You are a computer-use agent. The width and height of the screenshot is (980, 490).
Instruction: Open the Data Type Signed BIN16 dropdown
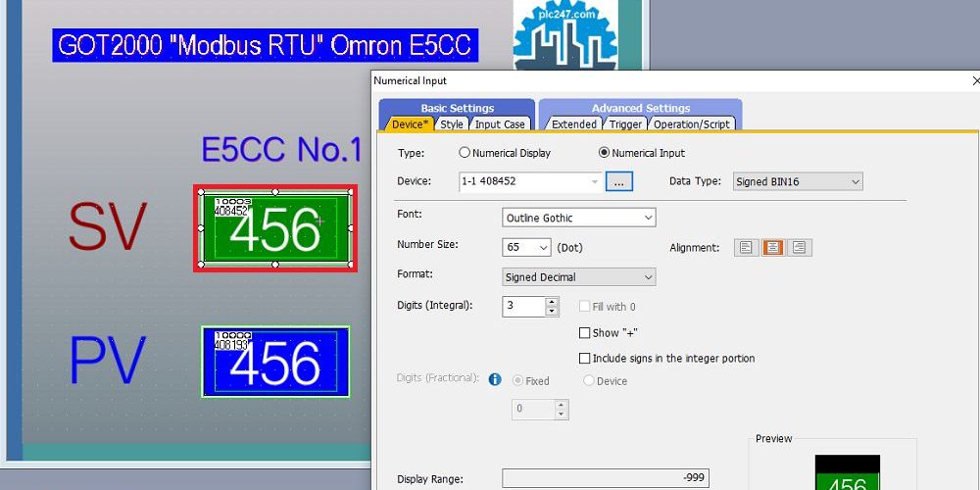[x=798, y=182]
